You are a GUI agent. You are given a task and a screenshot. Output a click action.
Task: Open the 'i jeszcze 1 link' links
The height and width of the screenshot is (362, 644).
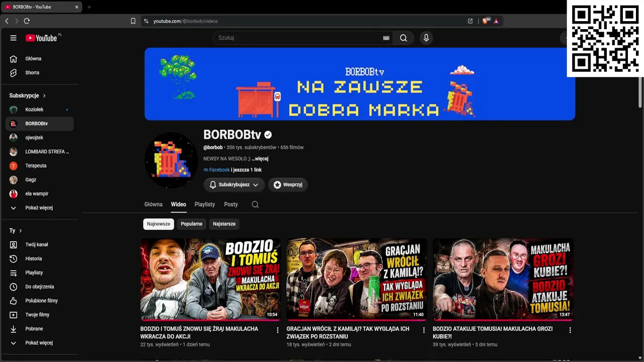[247, 170]
